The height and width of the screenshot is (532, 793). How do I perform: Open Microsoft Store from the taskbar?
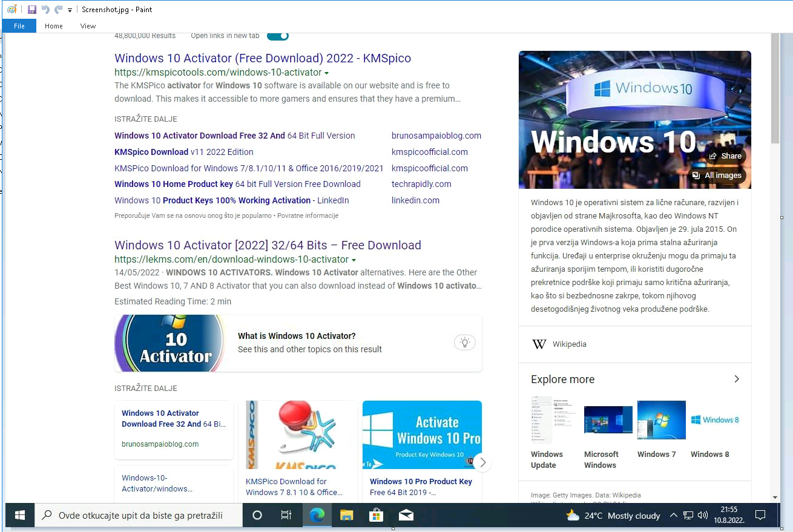pos(377,515)
